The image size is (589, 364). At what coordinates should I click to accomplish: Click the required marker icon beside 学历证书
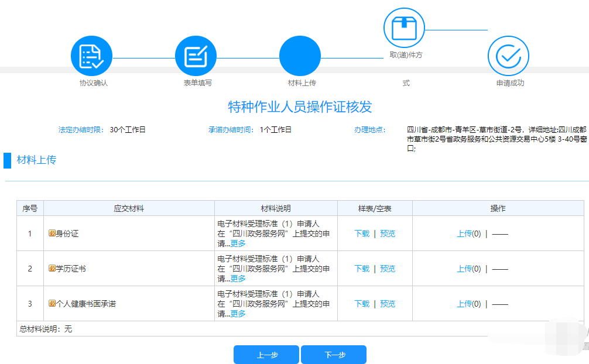(x=52, y=269)
